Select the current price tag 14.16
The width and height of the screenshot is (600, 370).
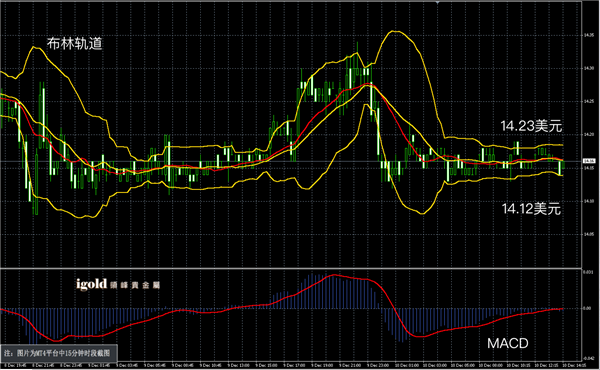pos(589,161)
